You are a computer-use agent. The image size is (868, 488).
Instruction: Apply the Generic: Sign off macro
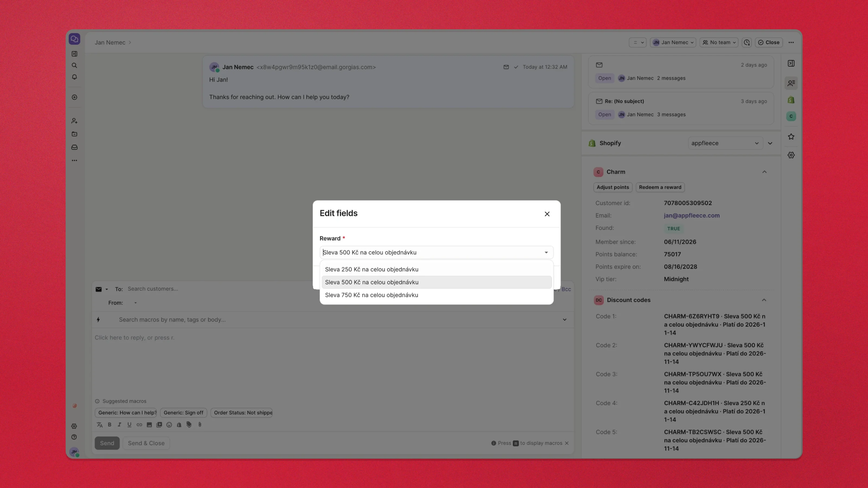tap(183, 413)
